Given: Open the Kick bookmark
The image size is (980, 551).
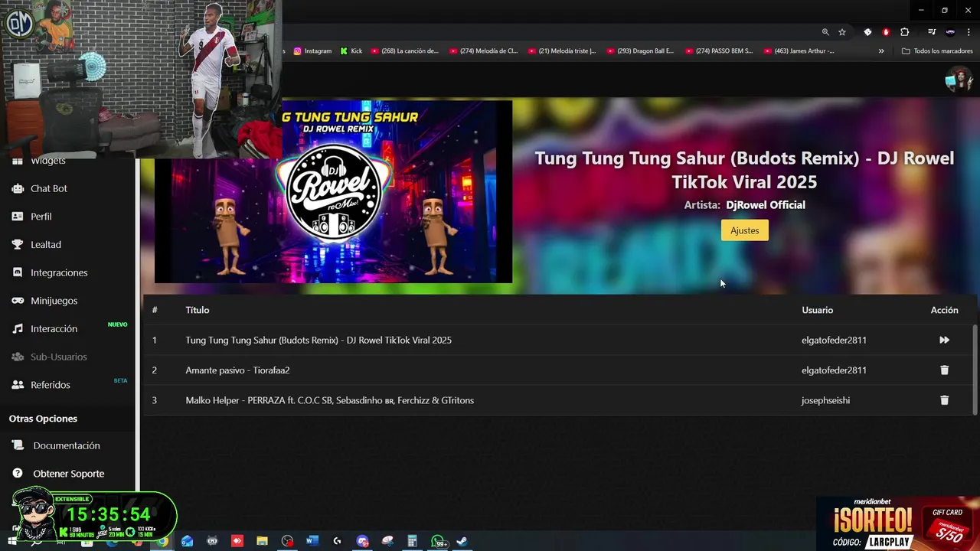Looking at the screenshot, I should point(351,51).
